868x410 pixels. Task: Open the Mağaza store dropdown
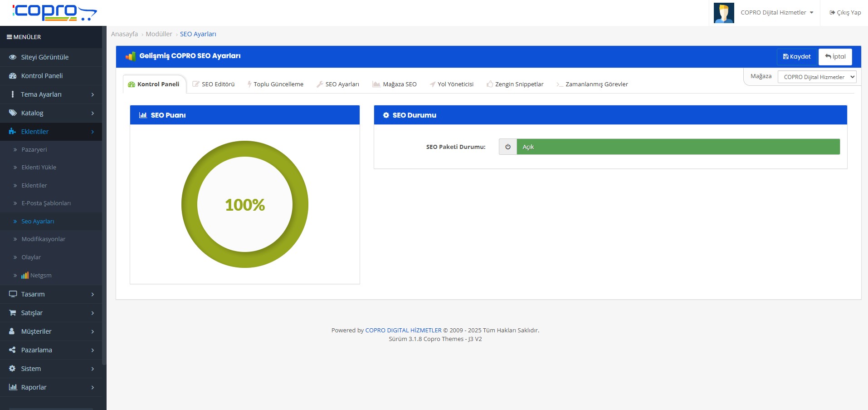[817, 77]
